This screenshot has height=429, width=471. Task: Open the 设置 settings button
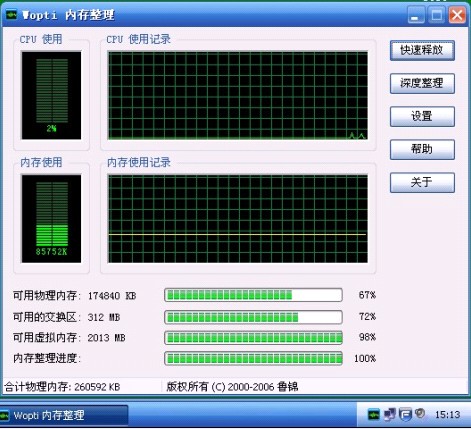point(422,116)
